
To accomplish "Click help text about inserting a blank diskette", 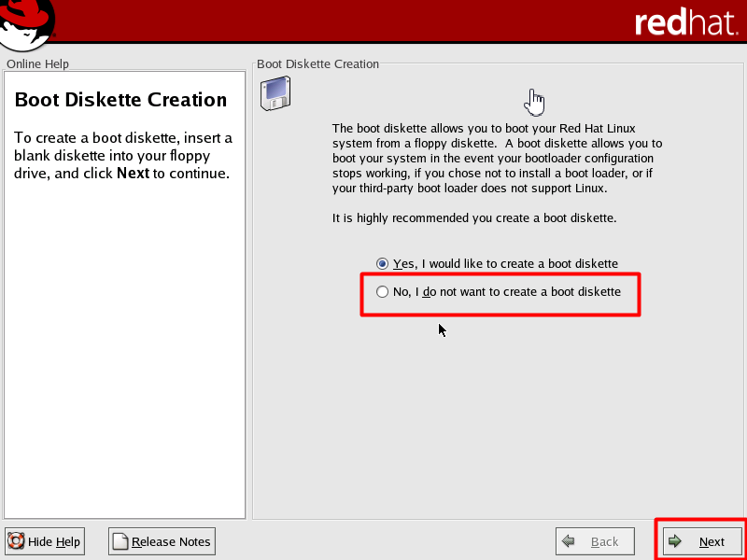I will 123,155.
